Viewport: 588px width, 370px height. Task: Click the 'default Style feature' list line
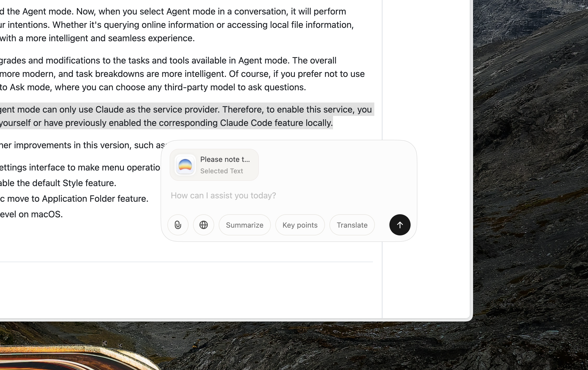[x=59, y=183]
